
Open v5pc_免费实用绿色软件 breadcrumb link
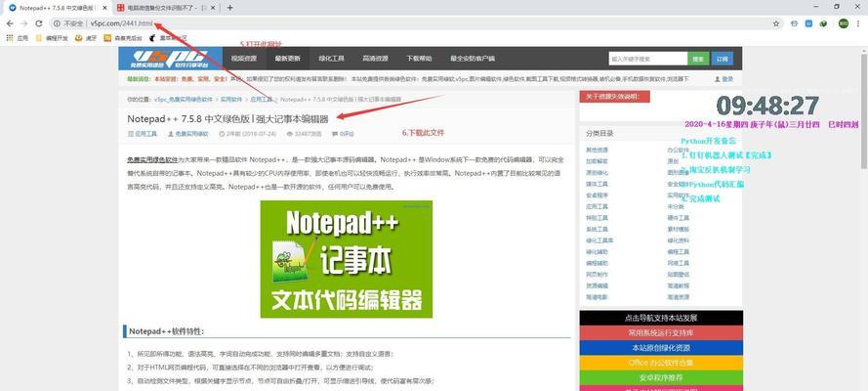184,99
